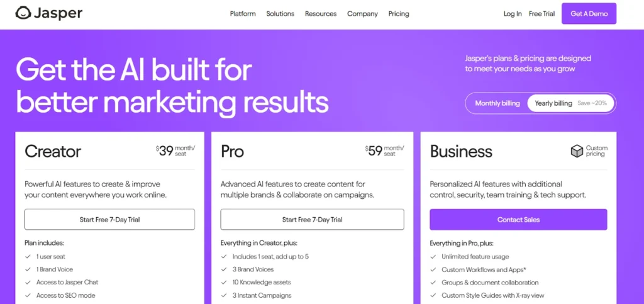
Task: Start Creator plan free 7-day trial
Action: point(109,220)
